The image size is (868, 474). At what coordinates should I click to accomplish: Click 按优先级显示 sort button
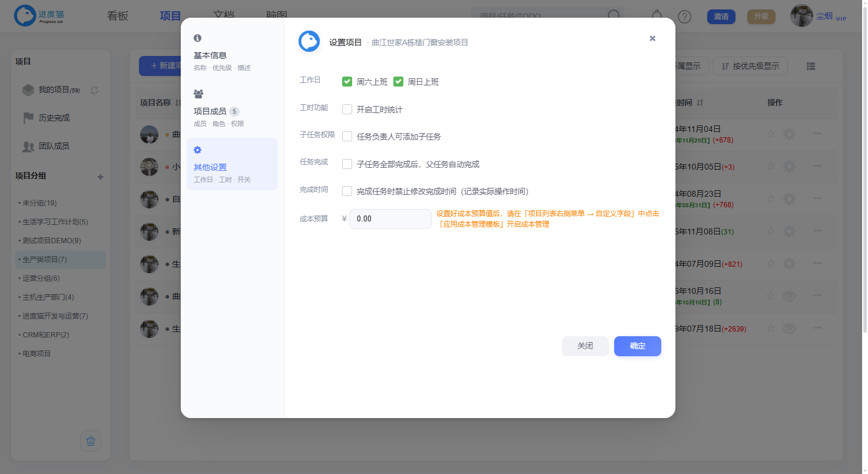click(x=750, y=66)
